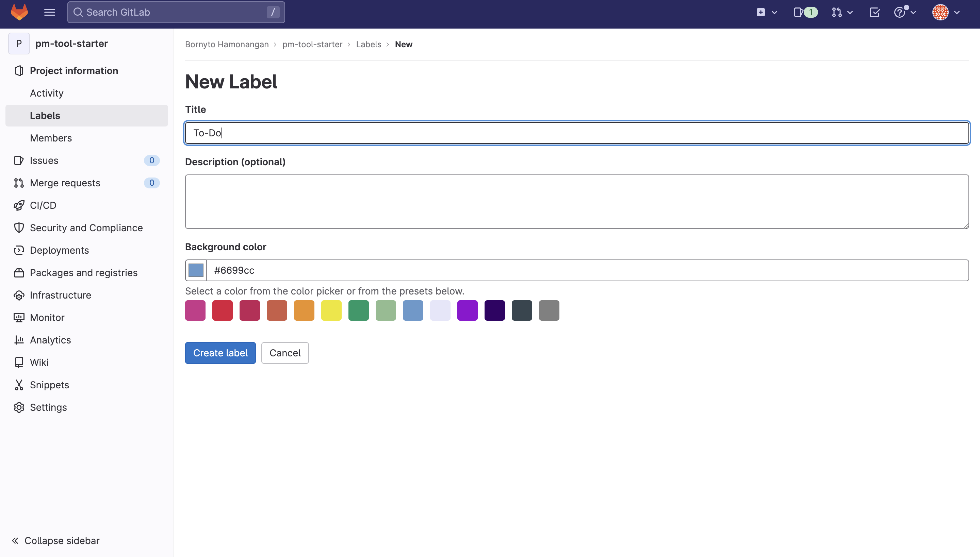The height and width of the screenshot is (557, 980).
Task: Click the Wiki book icon
Action: [x=19, y=362]
